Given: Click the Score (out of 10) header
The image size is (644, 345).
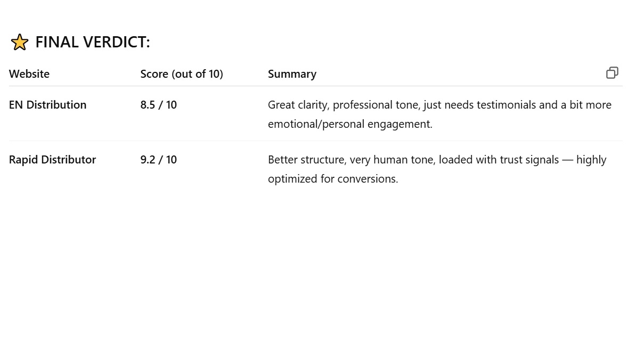Looking at the screenshot, I should [x=182, y=74].
